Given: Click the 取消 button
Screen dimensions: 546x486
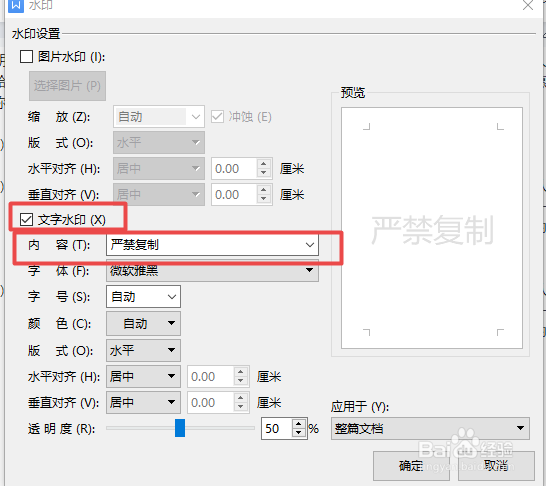Looking at the screenshot, I should 496,466.
